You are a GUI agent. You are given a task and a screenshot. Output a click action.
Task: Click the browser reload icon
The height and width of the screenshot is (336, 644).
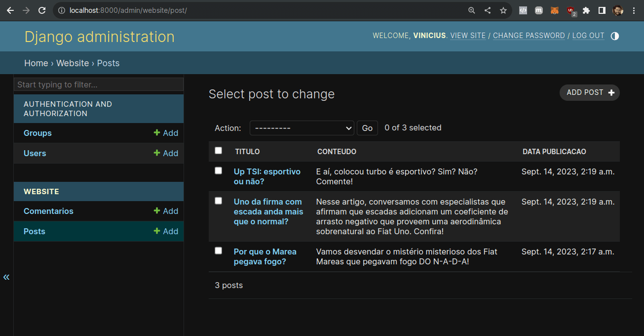point(42,10)
